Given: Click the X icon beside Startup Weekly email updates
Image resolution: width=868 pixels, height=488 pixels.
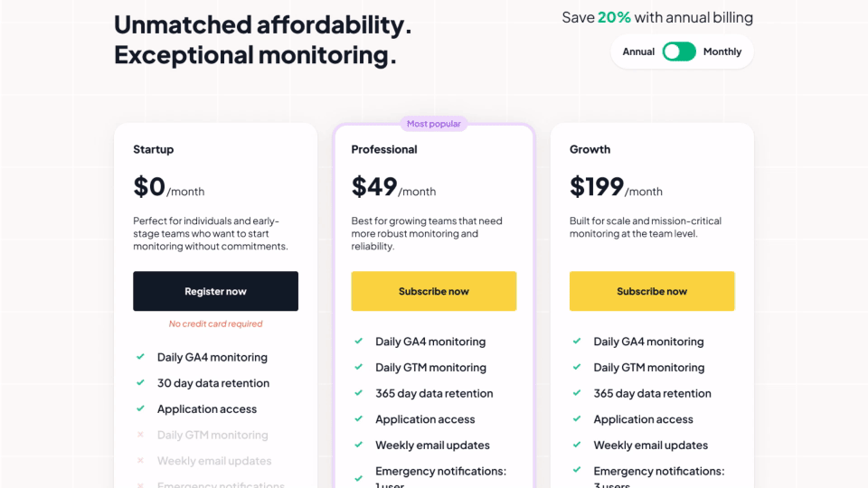Looking at the screenshot, I should click(x=140, y=461).
